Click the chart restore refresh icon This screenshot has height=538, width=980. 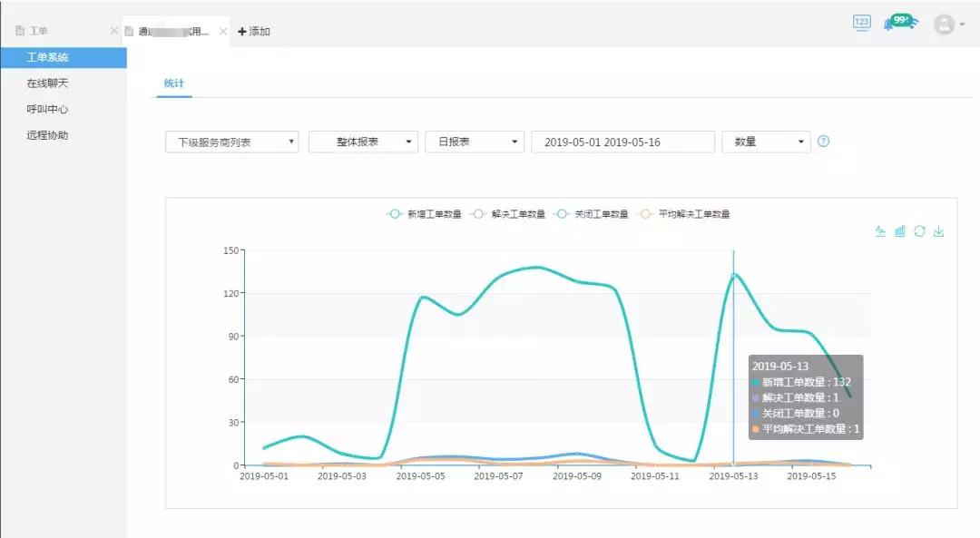tap(919, 231)
